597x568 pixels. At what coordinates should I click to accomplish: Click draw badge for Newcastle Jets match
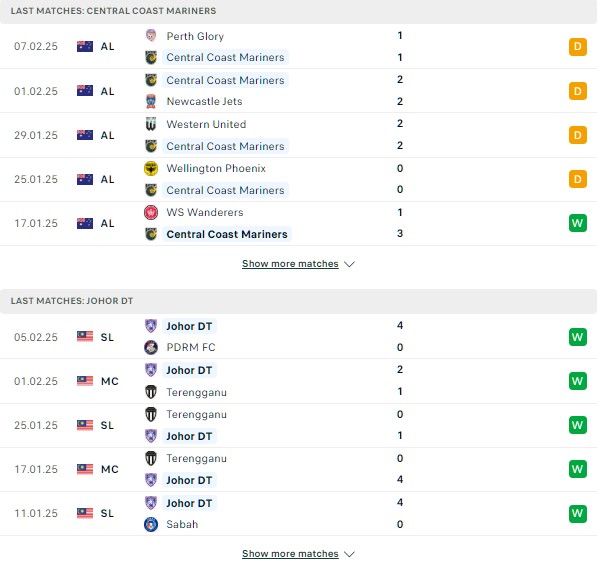tap(578, 91)
